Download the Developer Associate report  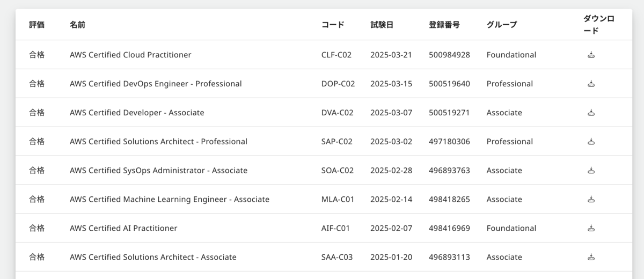[591, 113]
